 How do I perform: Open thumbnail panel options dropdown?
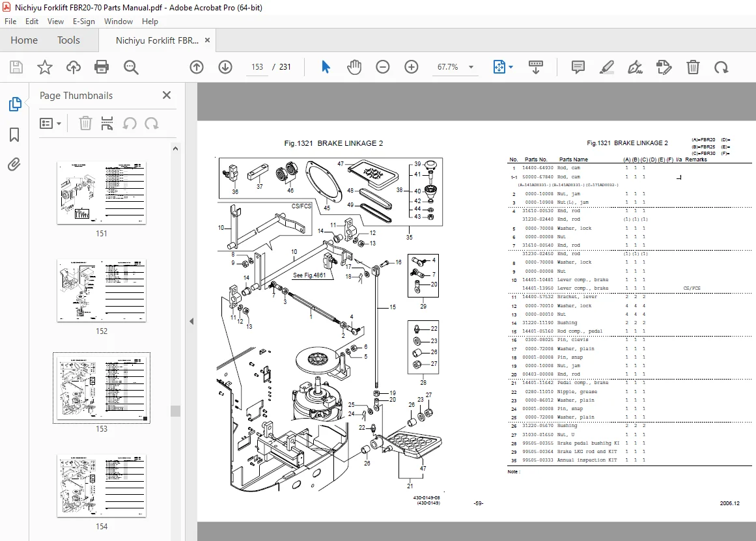[x=50, y=124]
